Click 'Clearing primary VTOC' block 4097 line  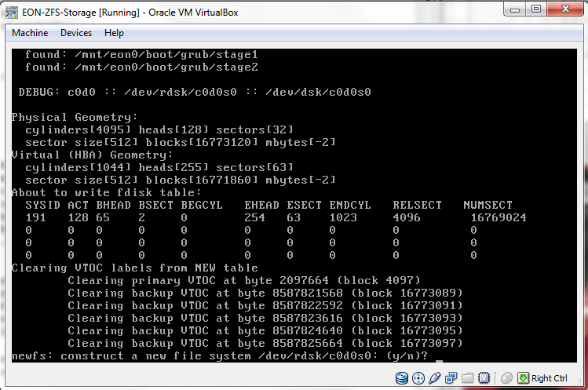244,280
